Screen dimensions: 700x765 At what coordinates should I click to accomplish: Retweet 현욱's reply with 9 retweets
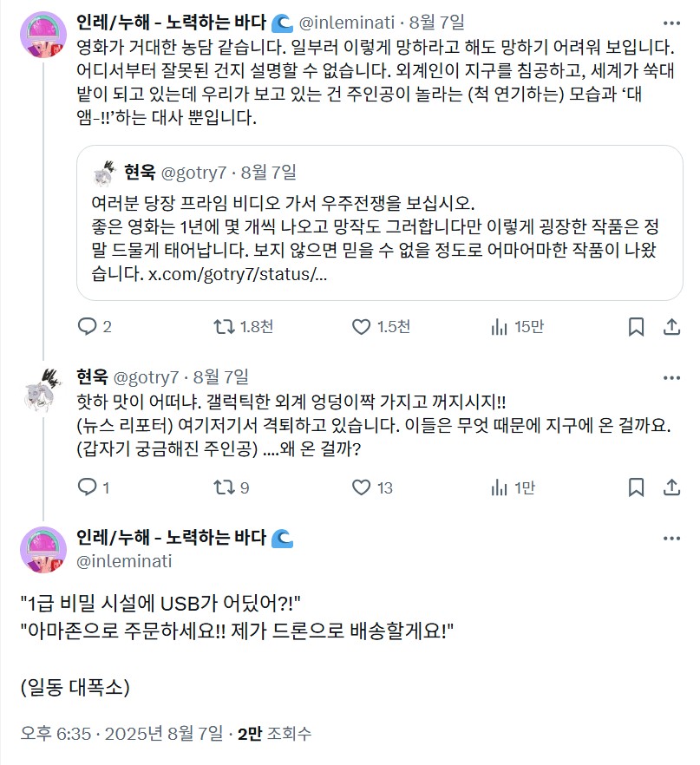(x=224, y=487)
